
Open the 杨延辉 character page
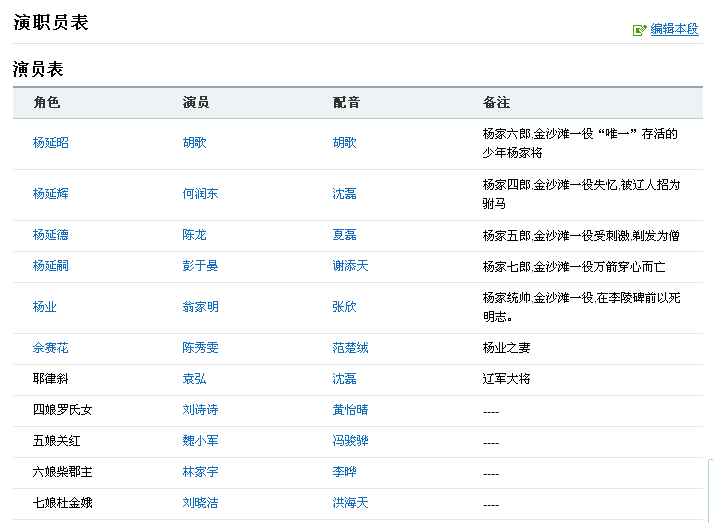51,194
